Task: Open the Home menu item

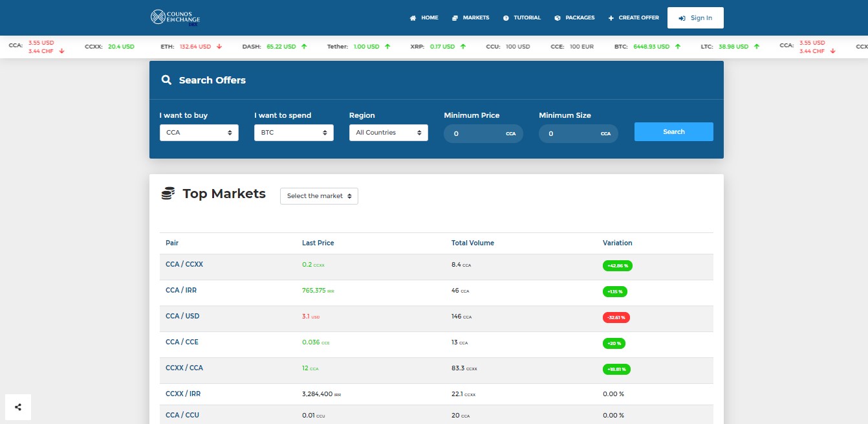Action: click(x=424, y=17)
